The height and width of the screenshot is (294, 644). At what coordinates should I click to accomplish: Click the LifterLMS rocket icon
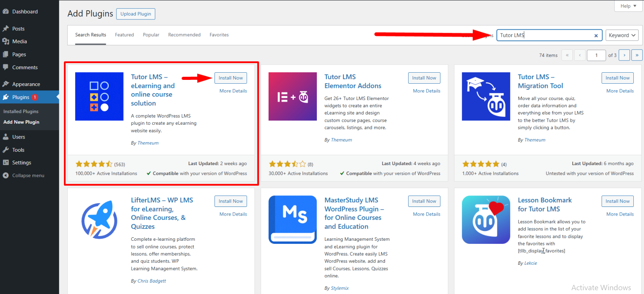tap(99, 219)
